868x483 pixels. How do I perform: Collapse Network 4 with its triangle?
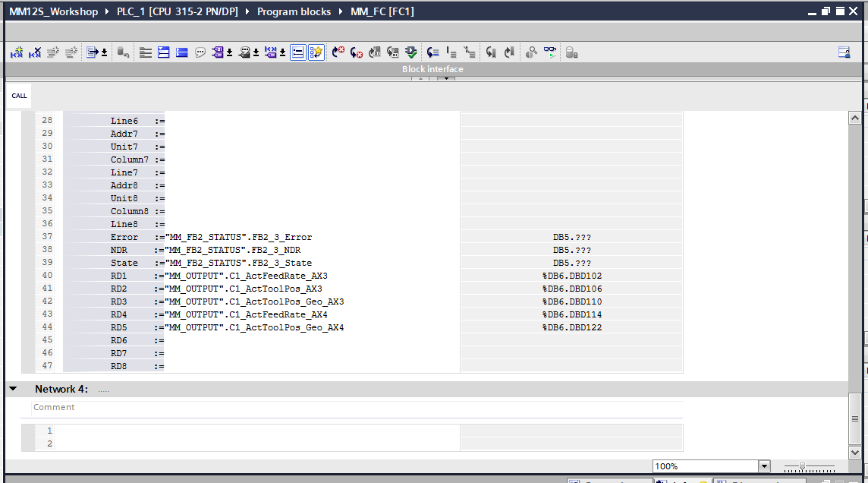pyautogui.click(x=14, y=389)
